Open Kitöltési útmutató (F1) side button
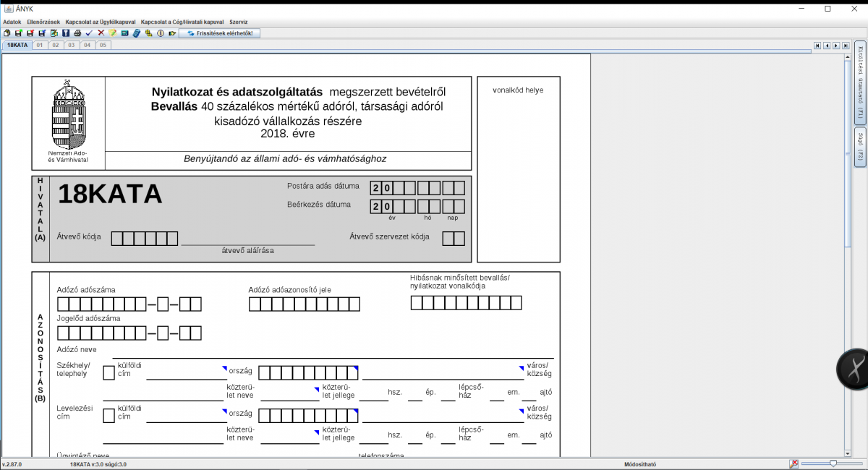The height and width of the screenshot is (470, 868). point(861,82)
